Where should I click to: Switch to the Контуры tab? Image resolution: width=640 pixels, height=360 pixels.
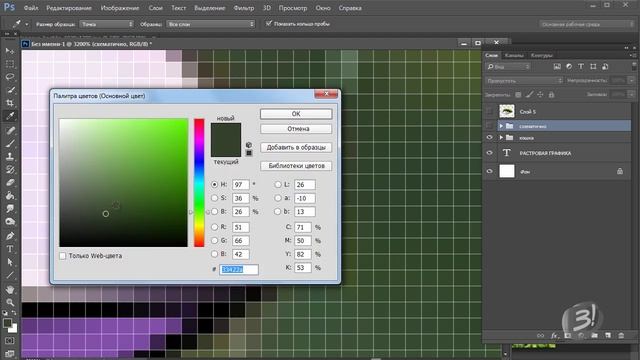(541, 56)
